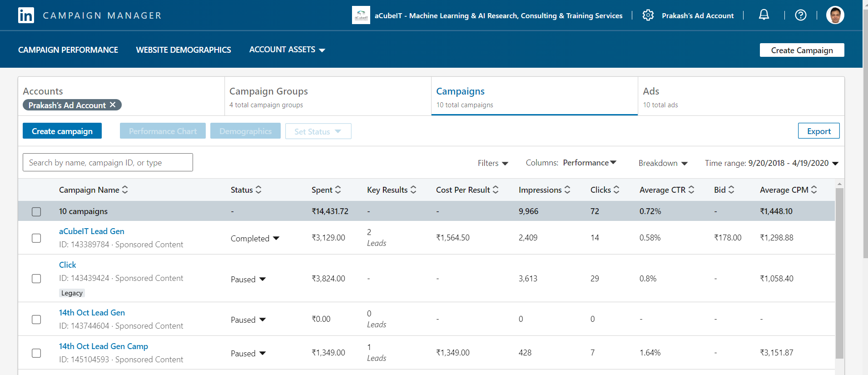Image resolution: width=868 pixels, height=375 pixels.
Task: Check the 14th Oct Lead Gen row
Action: click(36, 320)
